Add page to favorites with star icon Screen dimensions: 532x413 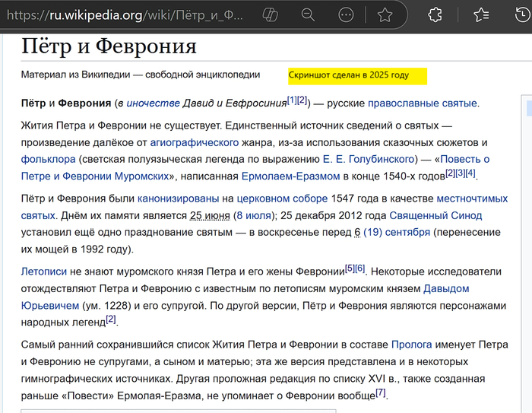point(385,14)
